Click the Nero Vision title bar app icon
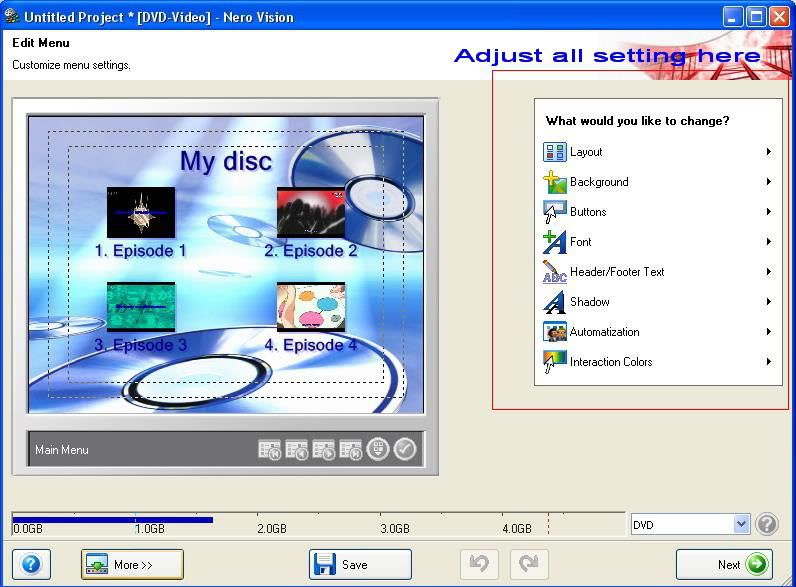This screenshot has height=587, width=796. [x=11, y=16]
